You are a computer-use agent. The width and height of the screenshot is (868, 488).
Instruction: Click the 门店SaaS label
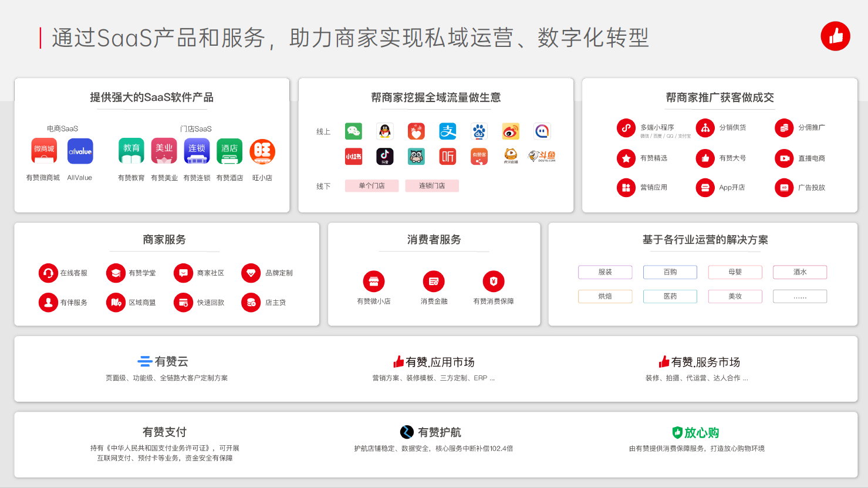tap(196, 129)
